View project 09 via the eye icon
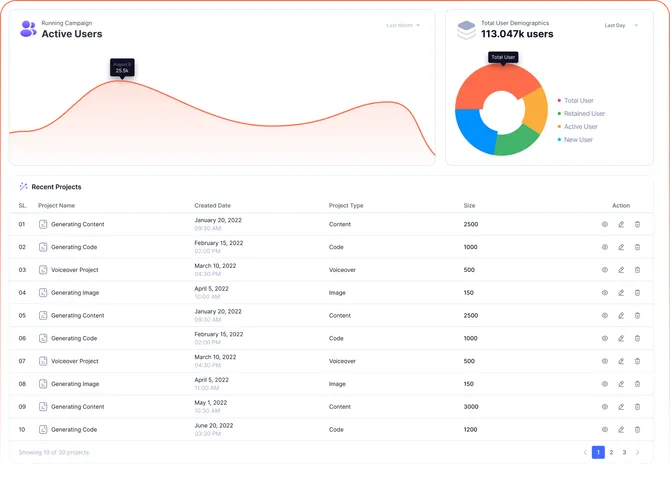The width and height of the screenshot is (670, 480). pyautogui.click(x=605, y=406)
